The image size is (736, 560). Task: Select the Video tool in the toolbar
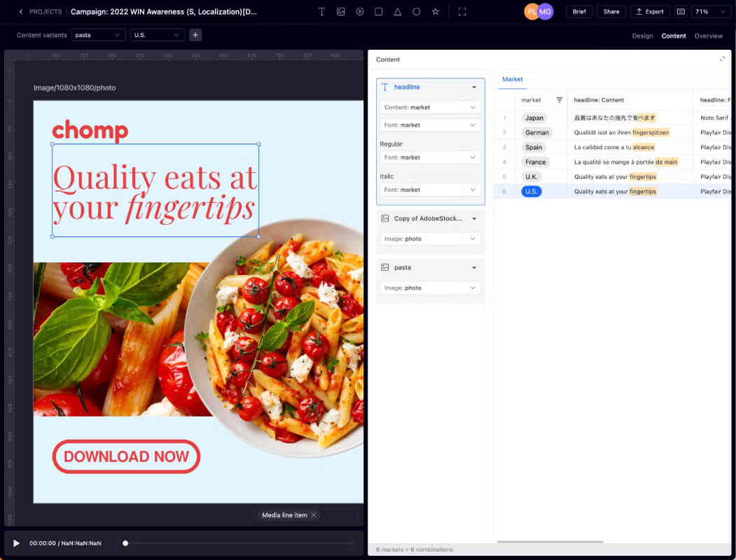(x=359, y=12)
